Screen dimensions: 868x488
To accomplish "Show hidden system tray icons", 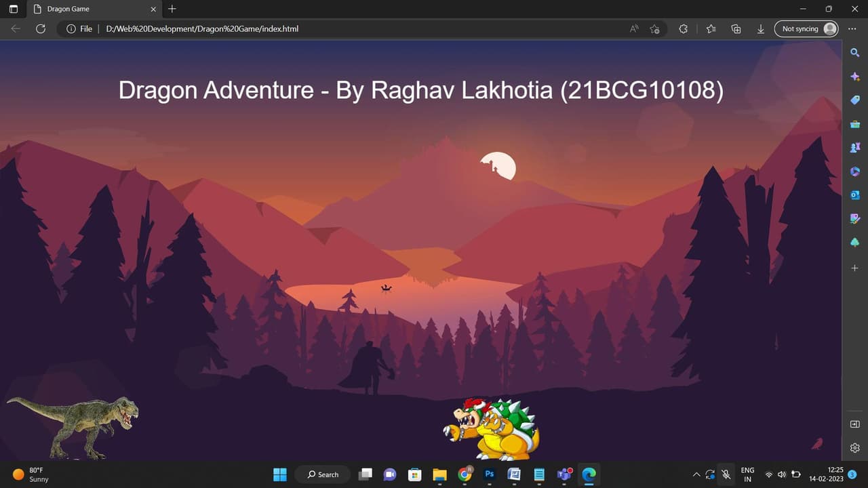I will (696, 474).
